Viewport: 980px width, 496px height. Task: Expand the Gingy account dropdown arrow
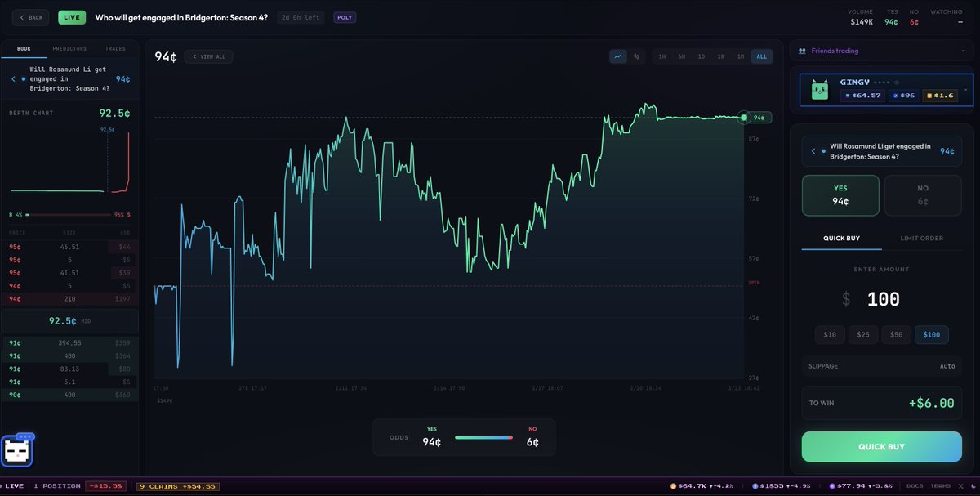pos(966,90)
